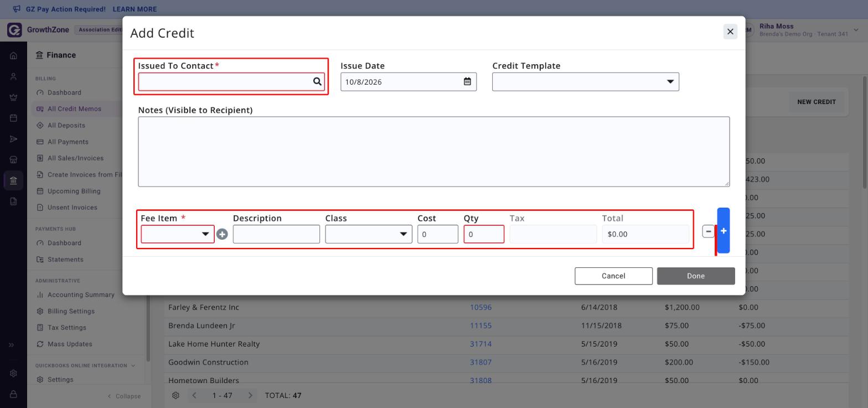Open Tax Settings in sidebar

click(x=66, y=328)
